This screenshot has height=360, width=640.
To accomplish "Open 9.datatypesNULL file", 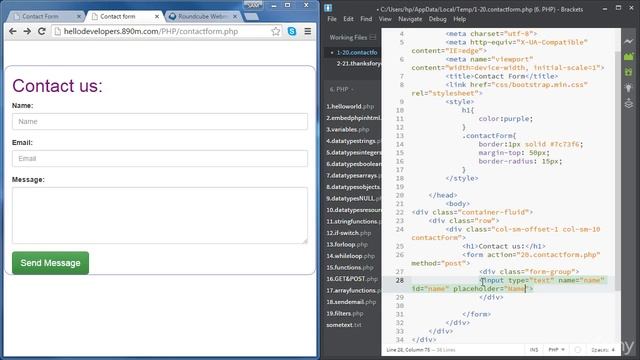I will (x=353, y=198).
